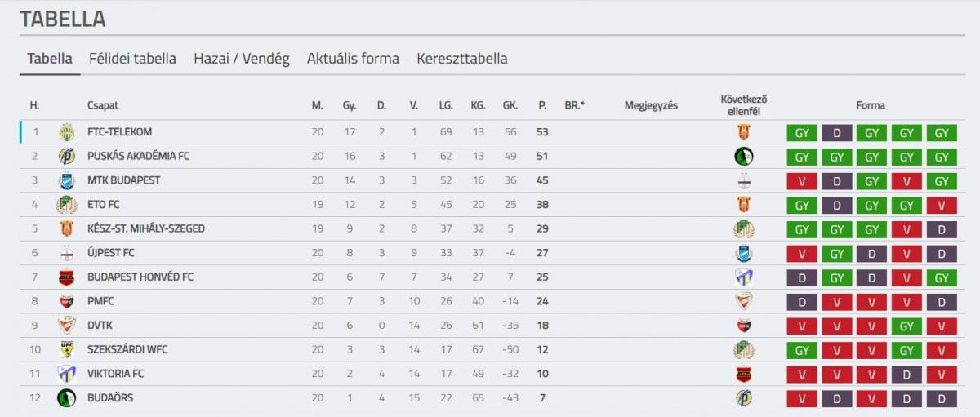Image resolution: width=980 pixels, height=417 pixels.
Task: Click the FTC-Telekom team crest icon
Action: point(66,132)
